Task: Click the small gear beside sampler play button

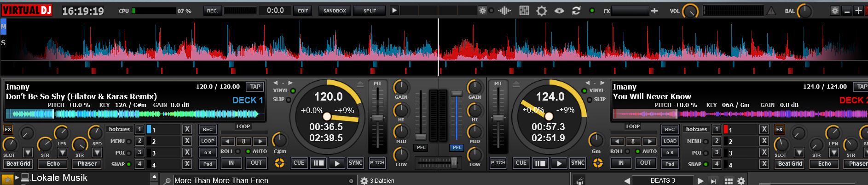Action: pyautogui.click(x=482, y=10)
